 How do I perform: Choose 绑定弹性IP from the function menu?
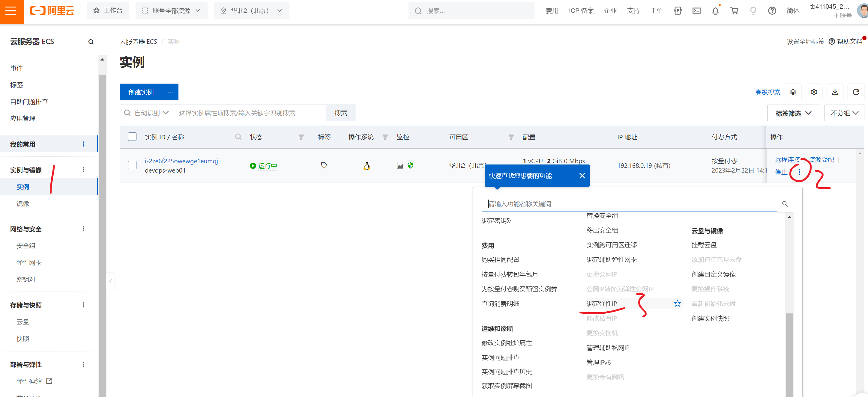tap(601, 304)
